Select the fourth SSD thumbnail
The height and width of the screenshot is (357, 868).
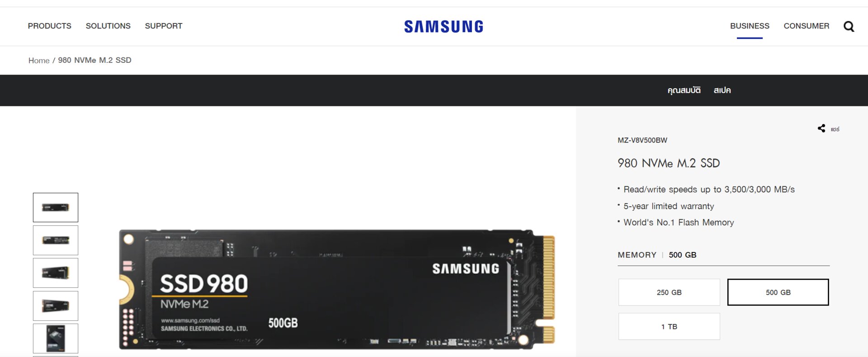(x=56, y=306)
